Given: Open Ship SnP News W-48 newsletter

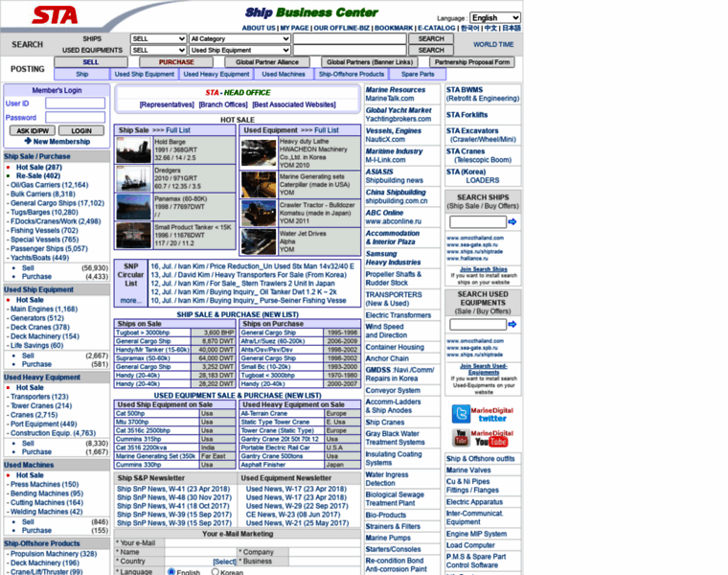Looking at the screenshot, I should [x=174, y=497].
